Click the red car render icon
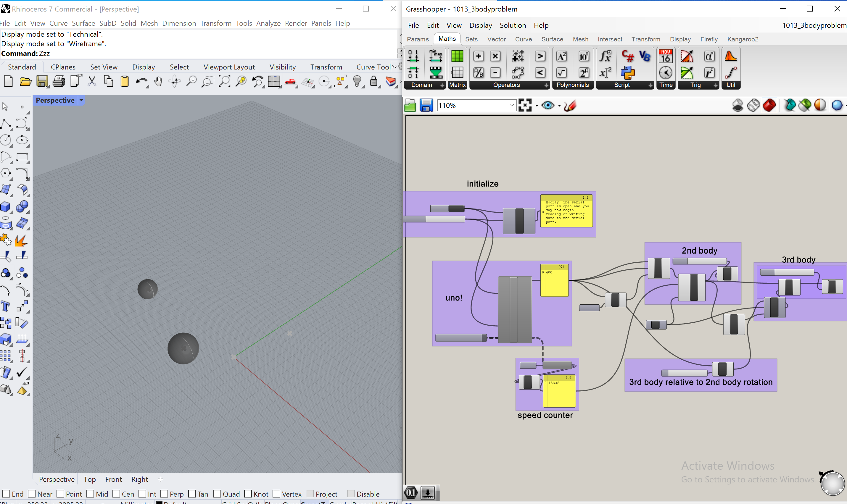 coord(291,82)
